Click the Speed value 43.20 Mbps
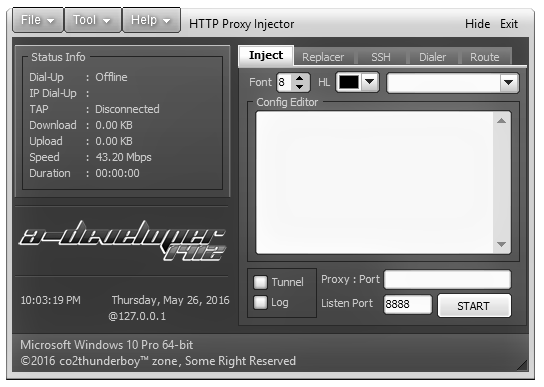Screen dimensions: 544x387 click(x=124, y=157)
